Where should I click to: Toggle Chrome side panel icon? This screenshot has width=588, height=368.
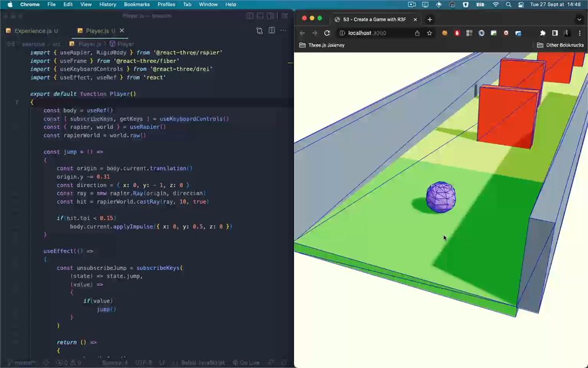pyautogui.click(x=555, y=33)
